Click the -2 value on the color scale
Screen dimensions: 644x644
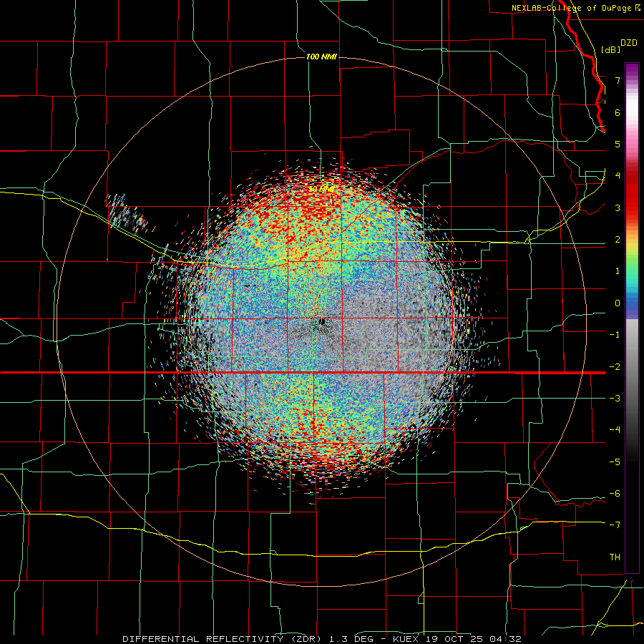(x=615, y=367)
